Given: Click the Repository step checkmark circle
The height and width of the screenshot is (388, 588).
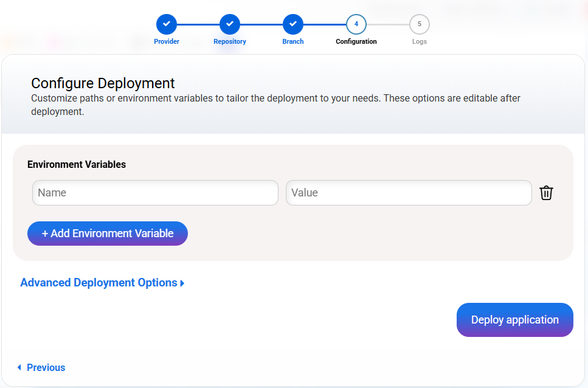Looking at the screenshot, I should [x=230, y=24].
